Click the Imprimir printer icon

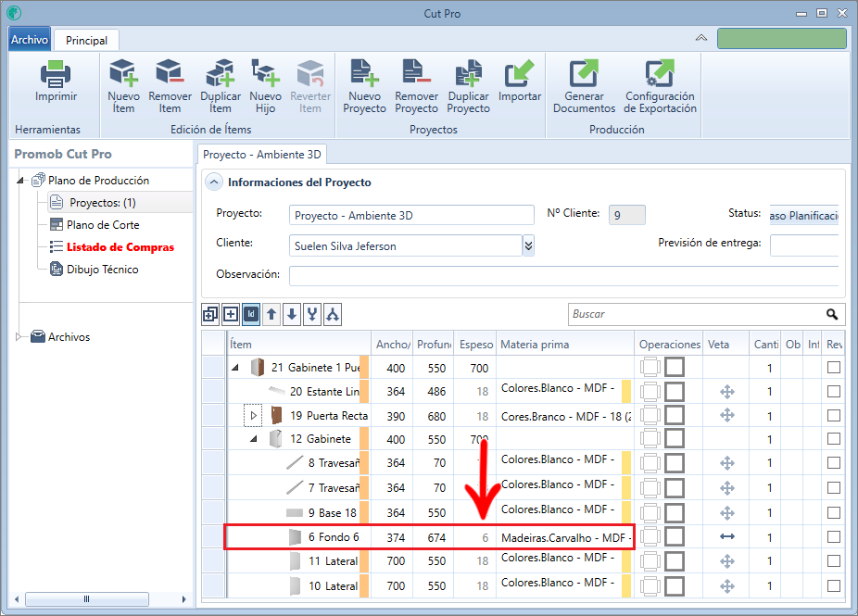pos(56,74)
